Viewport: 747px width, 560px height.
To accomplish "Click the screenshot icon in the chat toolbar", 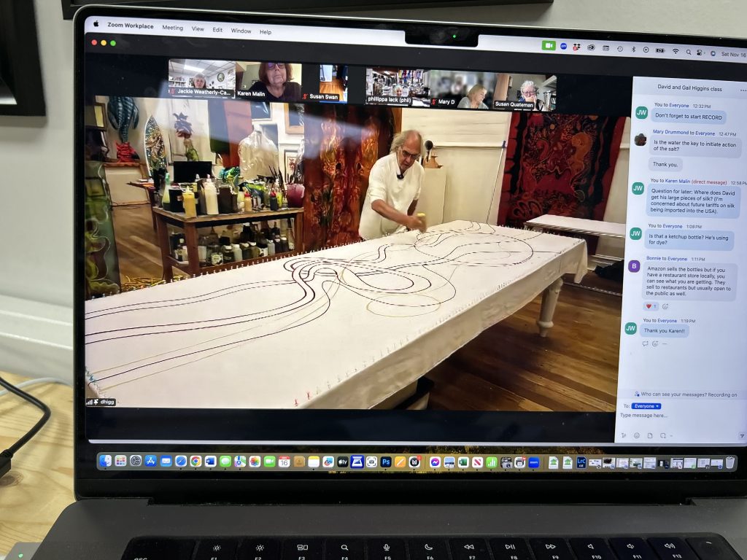I will coord(663,435).
